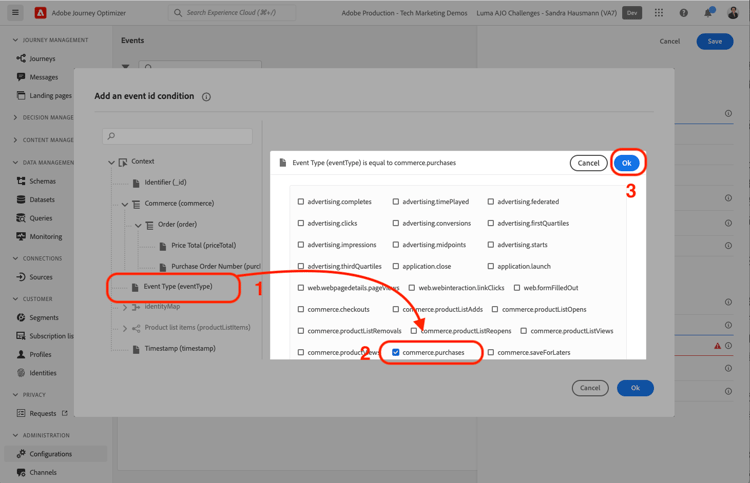This screenshot has height=483, width=750.
Task: Click the search magnifier in Experience Cloud search
Action: click(177, 13)
